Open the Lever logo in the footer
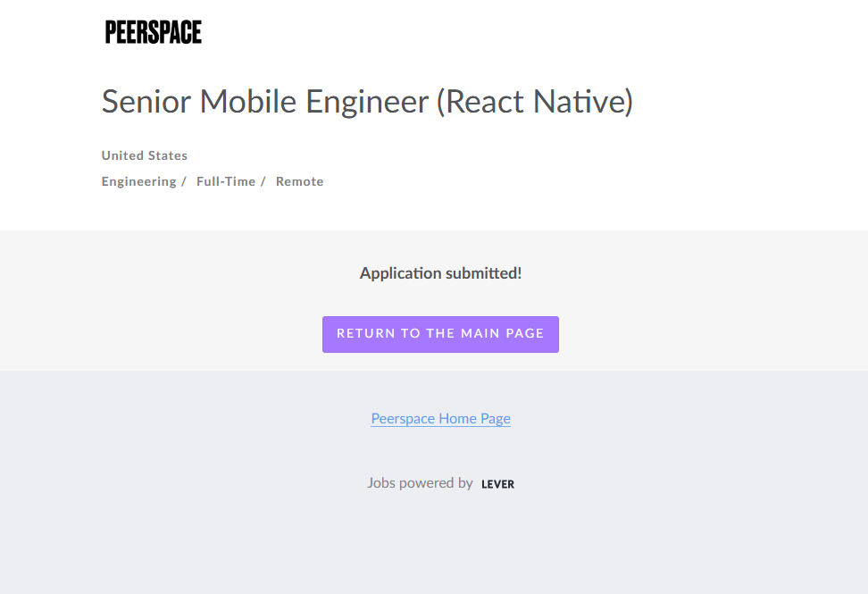 [497, 484]
